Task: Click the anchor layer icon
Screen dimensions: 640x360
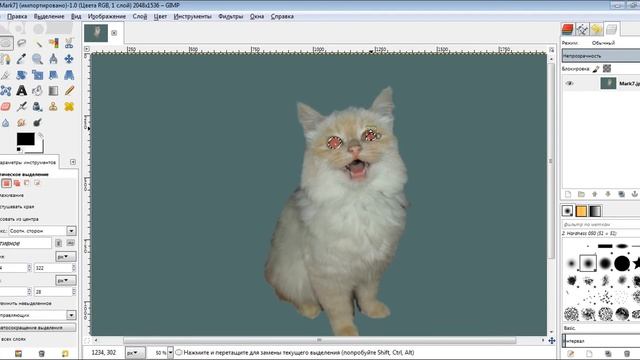Action: point(635,194)
